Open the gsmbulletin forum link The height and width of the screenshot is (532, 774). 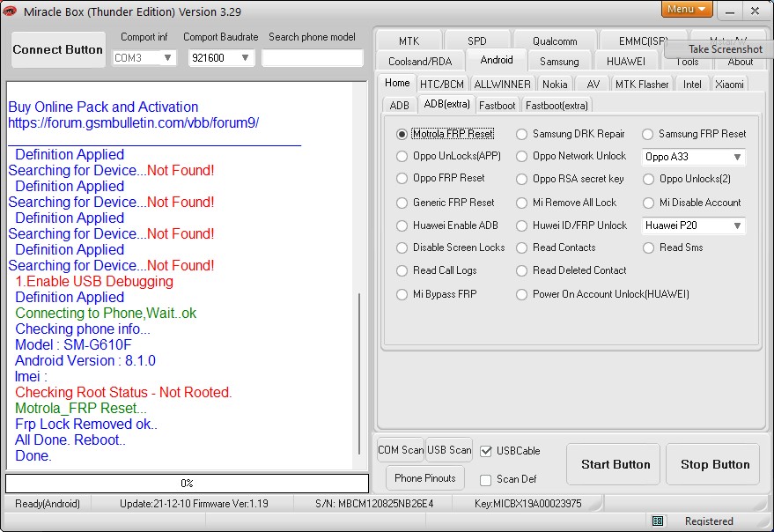pyautogui.click(x=133, y=123)
